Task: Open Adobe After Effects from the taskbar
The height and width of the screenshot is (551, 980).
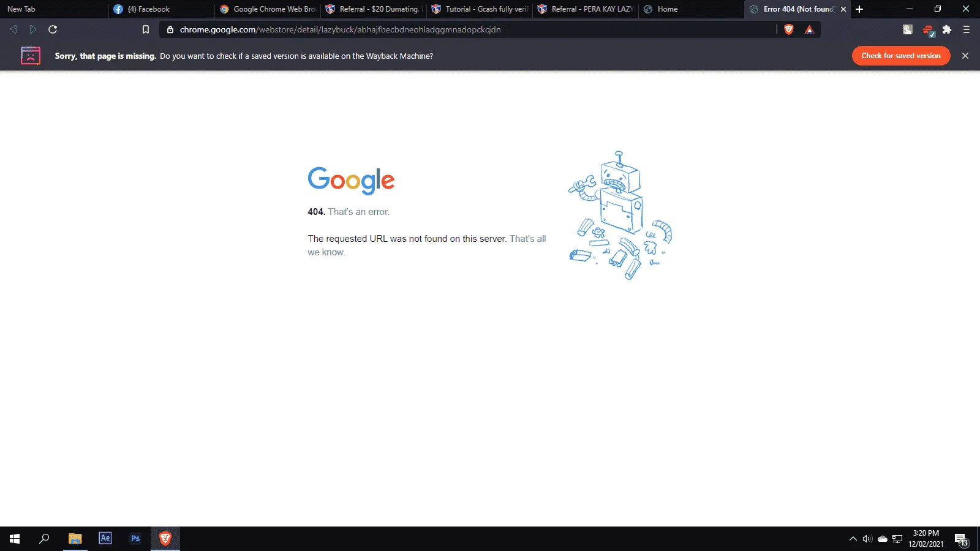Action: click(x=105, y=539)
